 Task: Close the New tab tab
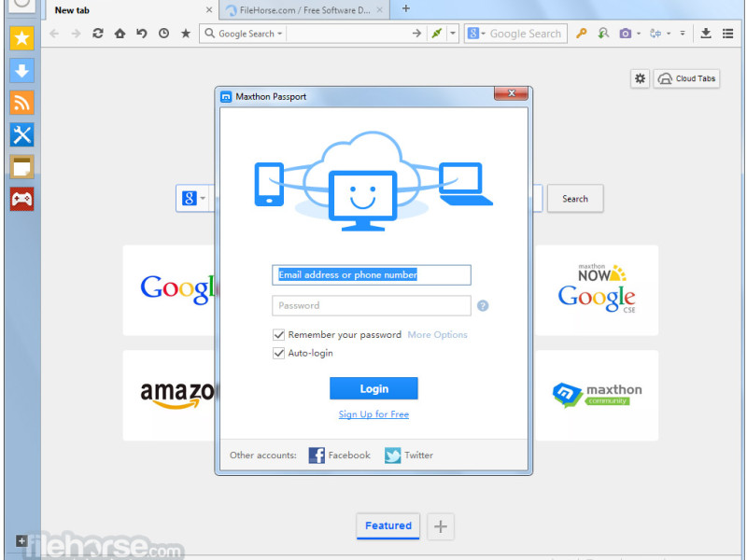(208, 10)
